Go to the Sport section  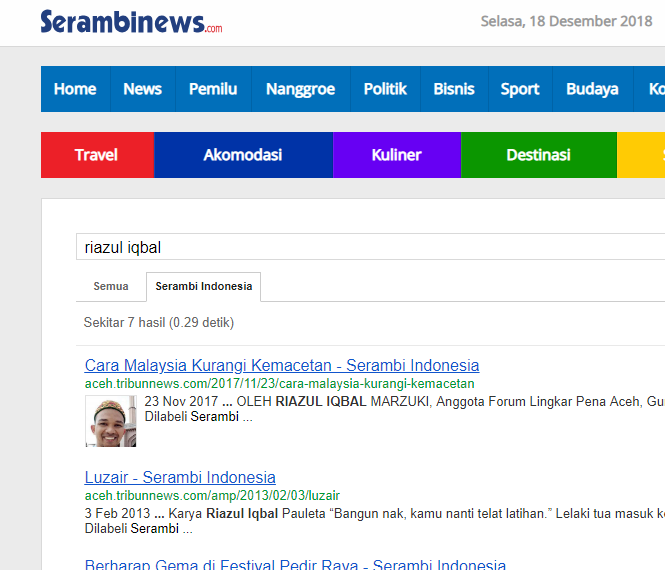pos(520,89)
